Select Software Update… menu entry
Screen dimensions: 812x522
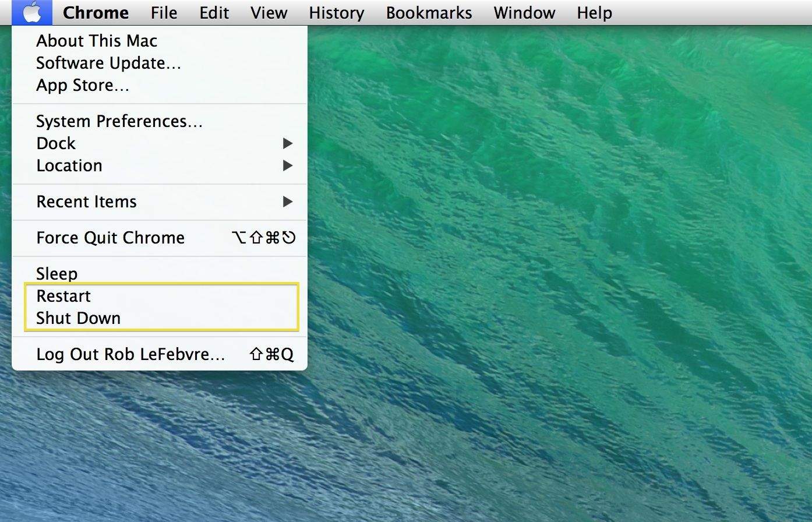tap(108, 63)
